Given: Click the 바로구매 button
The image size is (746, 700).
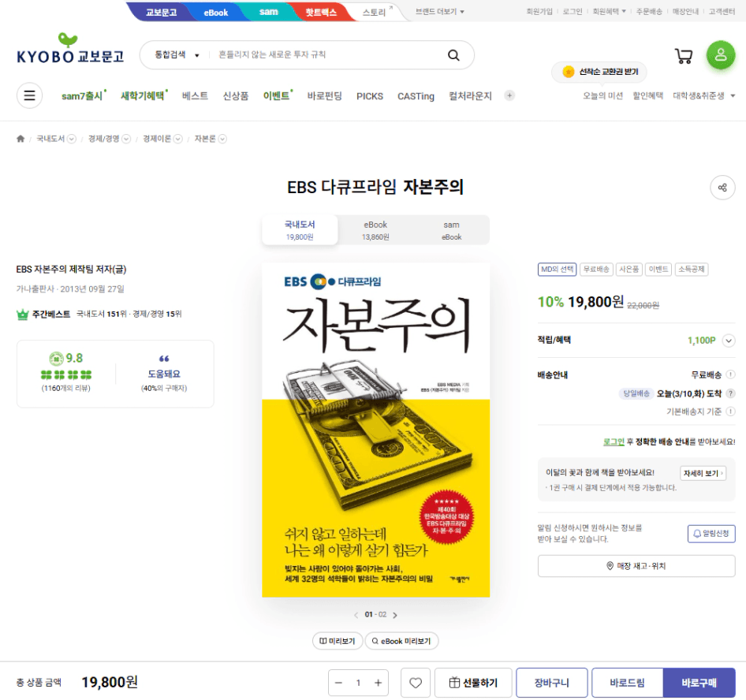Looking at the screenshot, I should point(699,683).
